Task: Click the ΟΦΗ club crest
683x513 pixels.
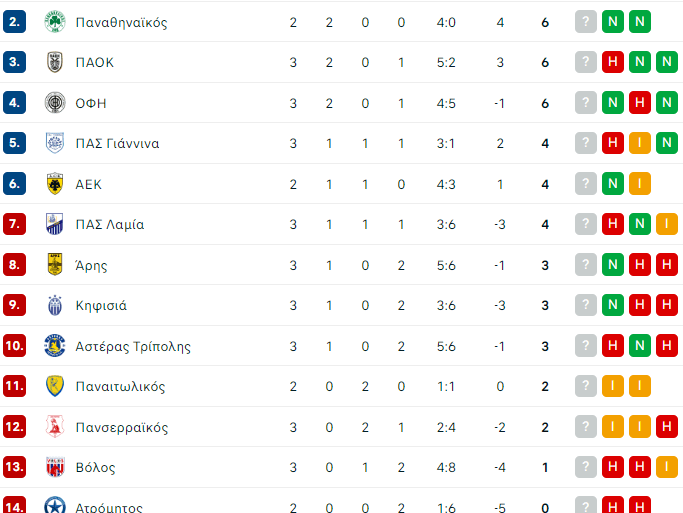Action: (55, 103)
